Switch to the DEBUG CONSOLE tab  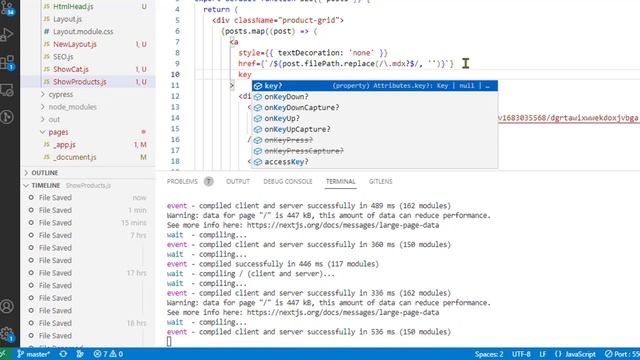click(x=288, y=182)
